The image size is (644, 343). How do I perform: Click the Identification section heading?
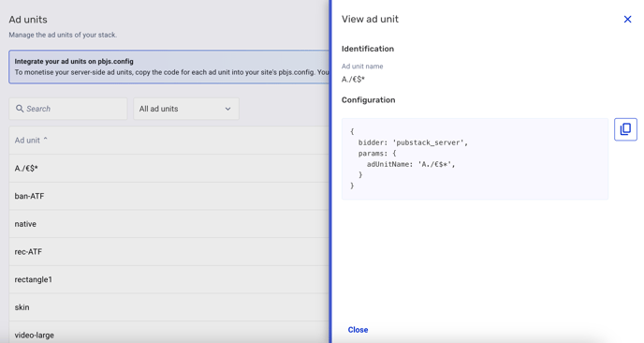click(x=368, y=49)
